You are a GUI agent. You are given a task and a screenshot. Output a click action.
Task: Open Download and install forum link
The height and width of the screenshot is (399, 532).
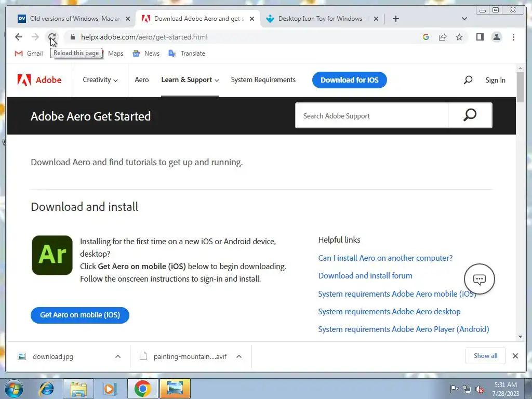365,275
